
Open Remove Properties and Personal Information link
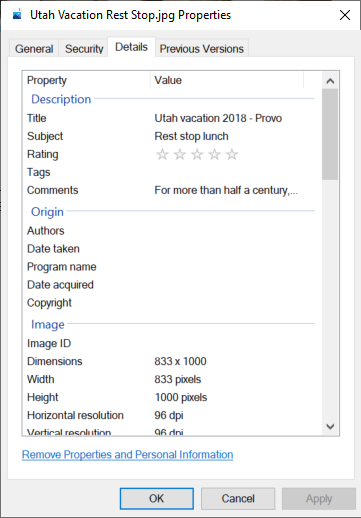[127, 455]
